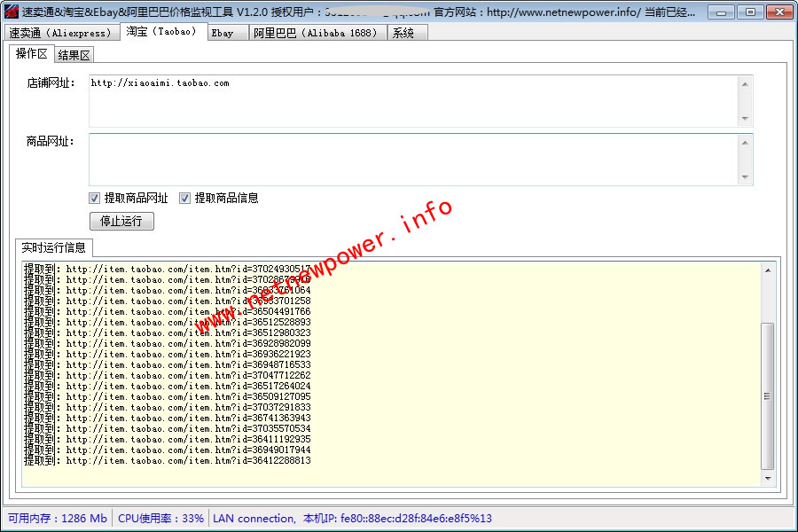Select the 实时运行信息 tab
The width and height of the screenshot is (798, 532).
tap(54, 247)
